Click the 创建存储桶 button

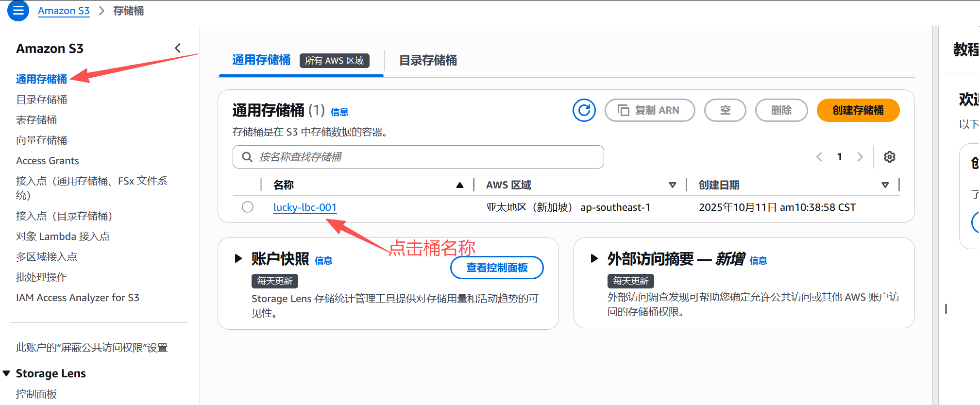click(858, 110)
